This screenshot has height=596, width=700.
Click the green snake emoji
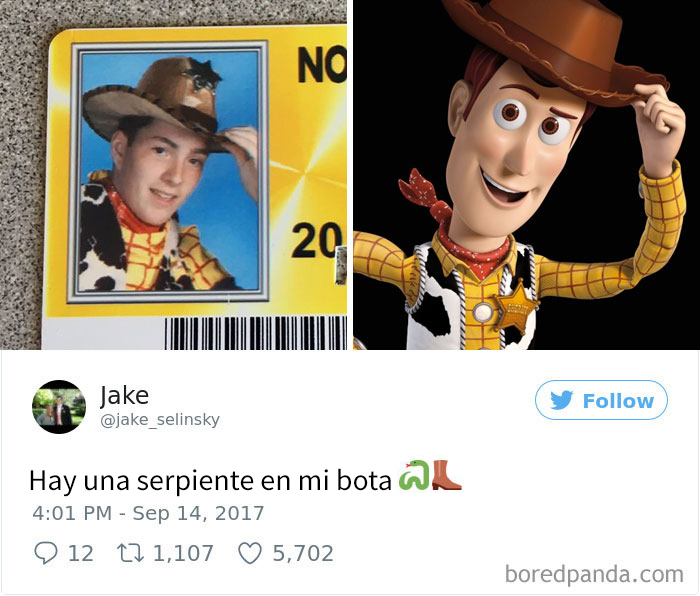click(413, 475)
